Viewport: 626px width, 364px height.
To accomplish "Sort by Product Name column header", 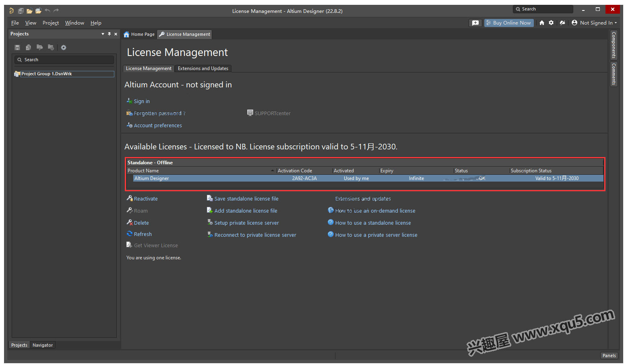I will (201, 171).
